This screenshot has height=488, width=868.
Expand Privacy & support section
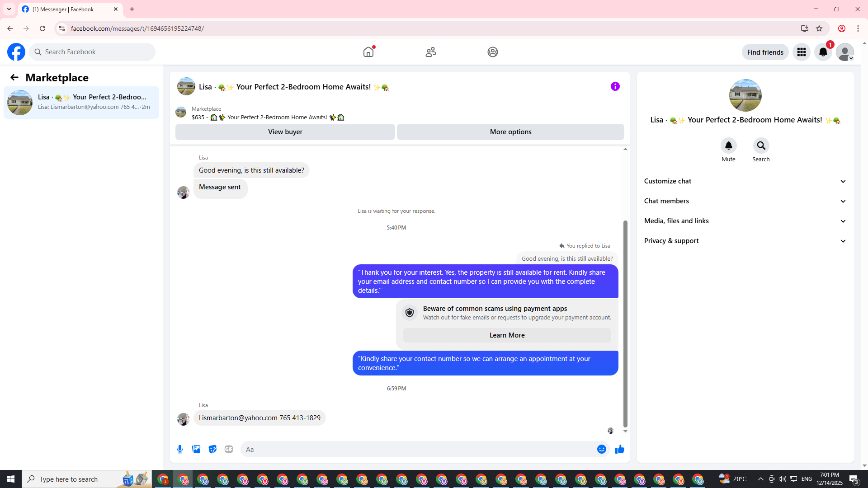point(745,241)
